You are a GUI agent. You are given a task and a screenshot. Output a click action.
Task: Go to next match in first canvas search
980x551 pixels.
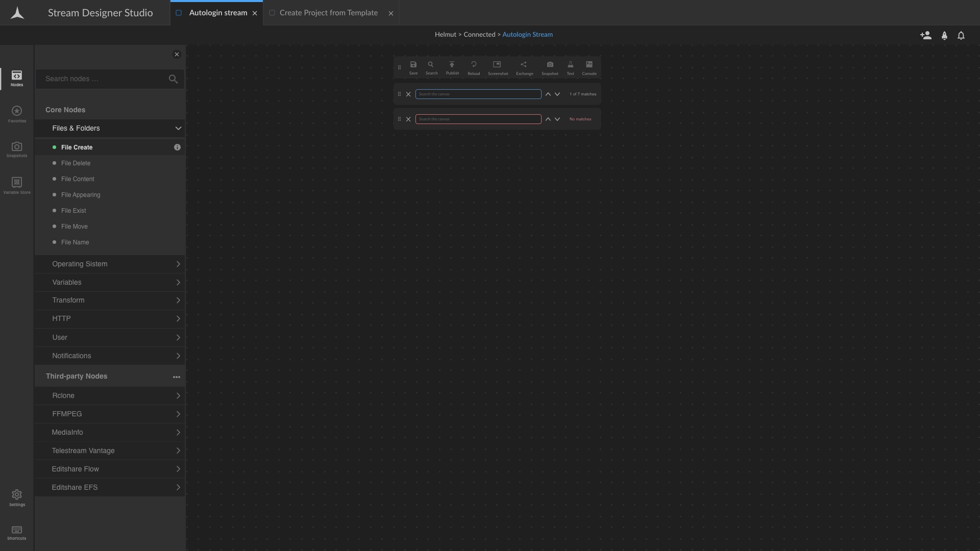557,94
